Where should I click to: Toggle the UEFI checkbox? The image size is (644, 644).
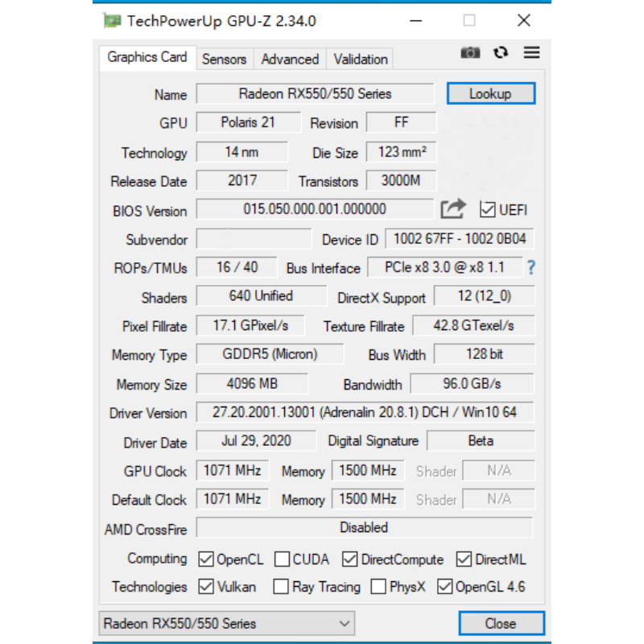click(488, 209)
